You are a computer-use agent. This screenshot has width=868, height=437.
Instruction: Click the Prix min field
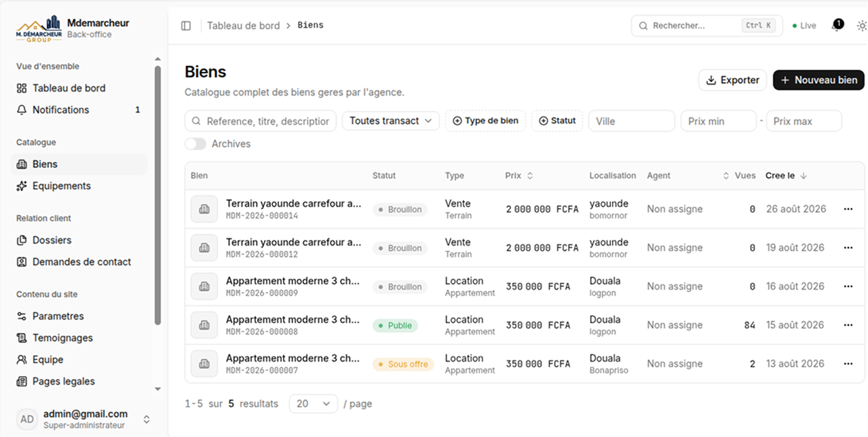719,121
